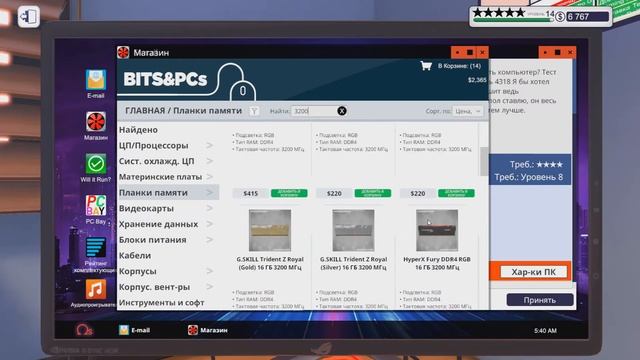Click Треб.: Уровень 8 in email window

pyautogui.click(x=529, y=177)
